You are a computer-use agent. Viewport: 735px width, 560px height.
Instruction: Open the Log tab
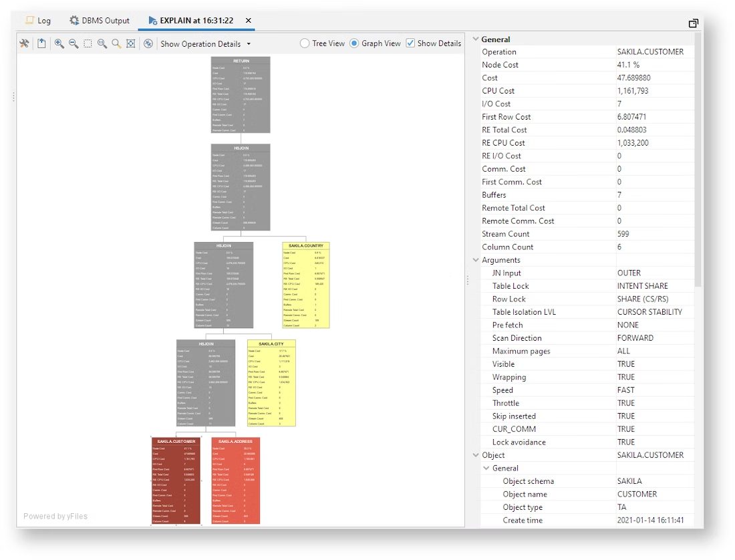[x=39, y=20]
